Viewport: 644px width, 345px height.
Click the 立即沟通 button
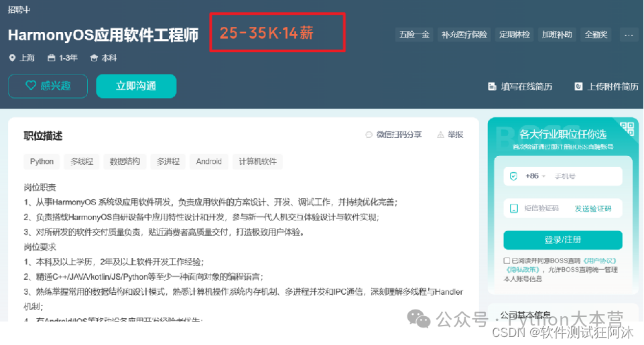(136, 86)
